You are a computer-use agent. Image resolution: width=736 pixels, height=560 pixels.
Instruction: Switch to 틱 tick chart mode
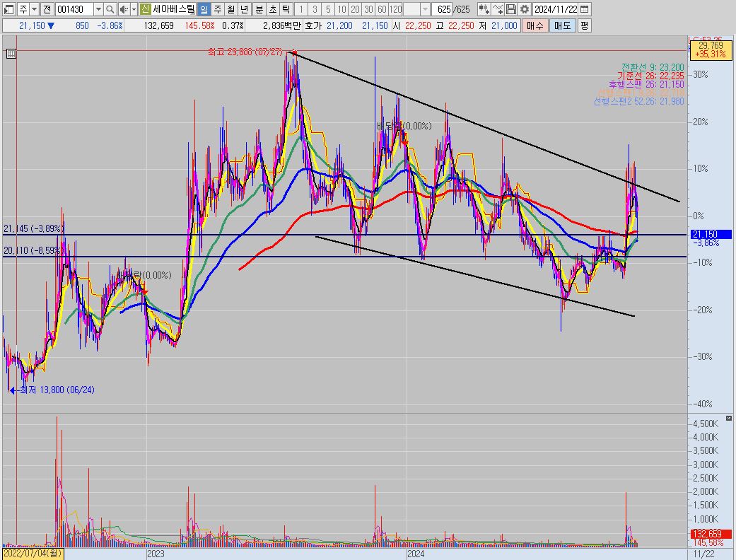286,9
